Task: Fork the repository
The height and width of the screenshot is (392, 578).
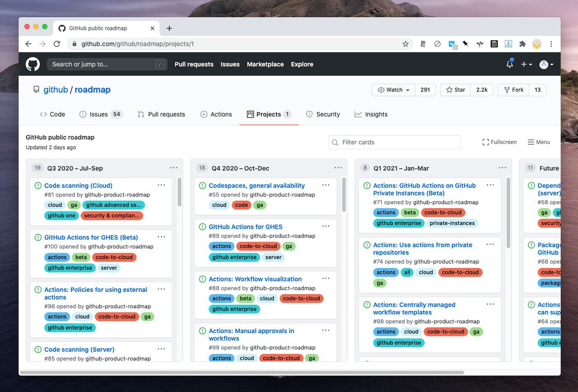Action: pos(513,90)
